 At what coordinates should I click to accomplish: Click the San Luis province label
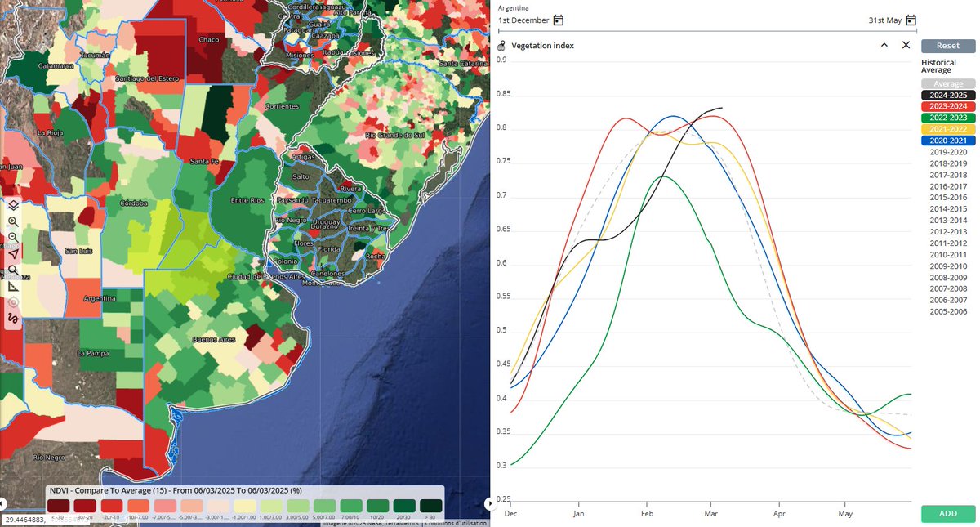click(80, 250)
